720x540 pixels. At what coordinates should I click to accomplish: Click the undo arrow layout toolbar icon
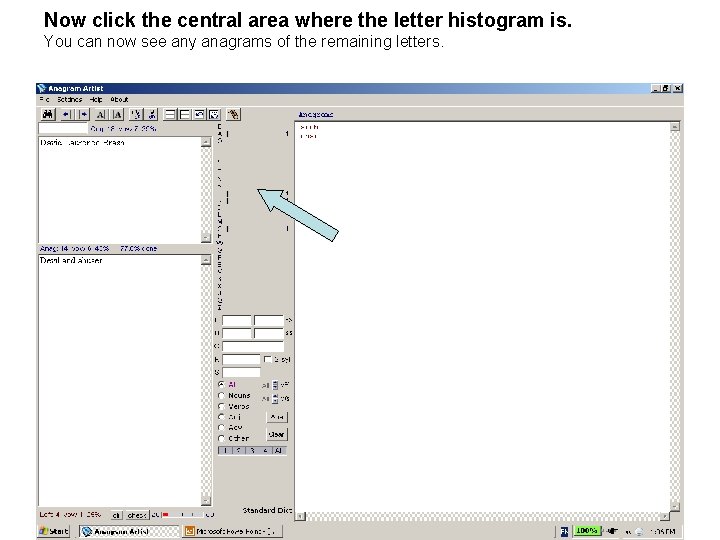click(x=199, y=114)
